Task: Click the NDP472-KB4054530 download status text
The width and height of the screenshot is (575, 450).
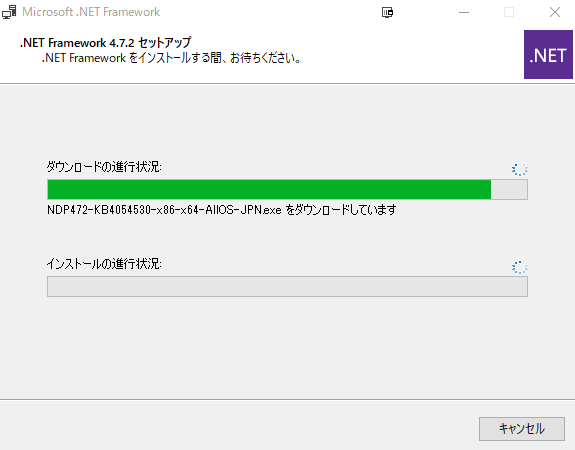Action: (x=222, y=210)
